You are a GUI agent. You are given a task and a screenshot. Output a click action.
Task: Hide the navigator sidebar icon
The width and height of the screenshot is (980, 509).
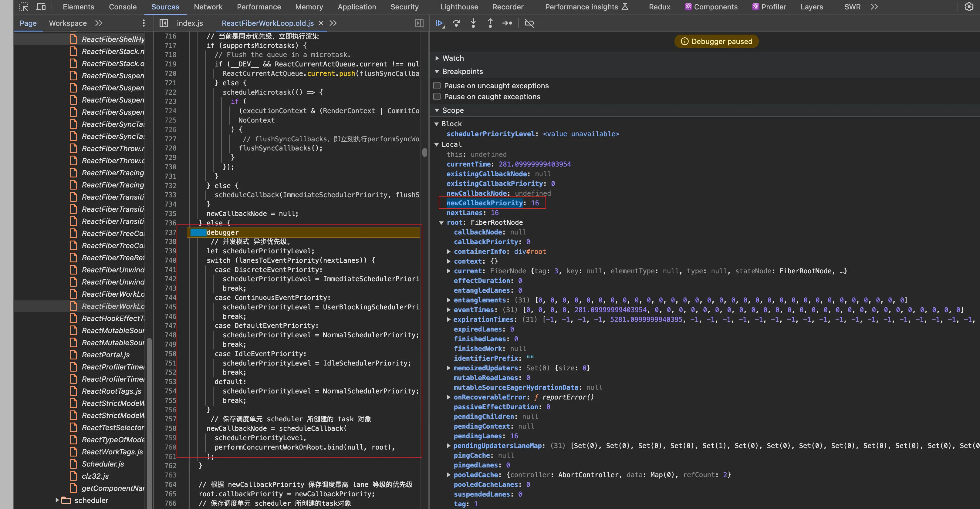(164, 23)
